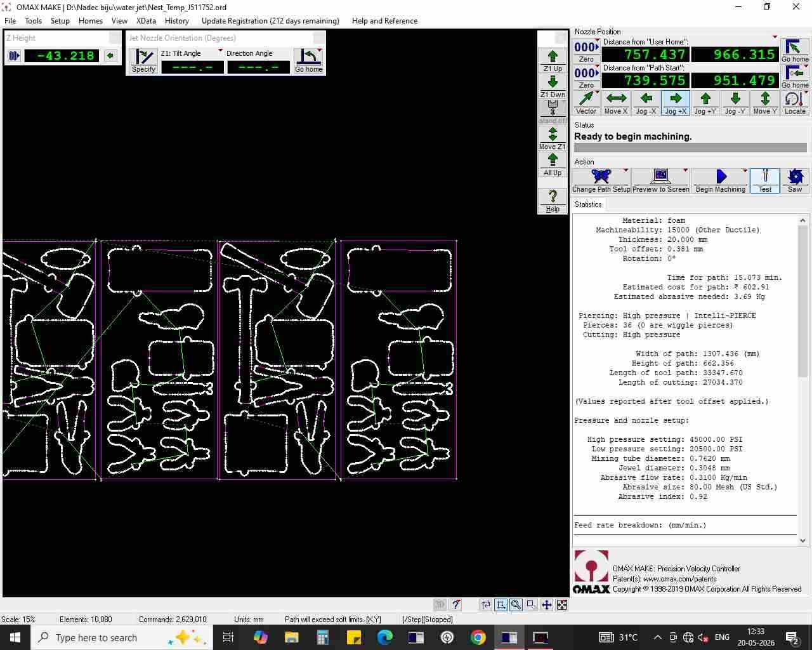
Task: Run Preview to Screen
Action: 660,181
